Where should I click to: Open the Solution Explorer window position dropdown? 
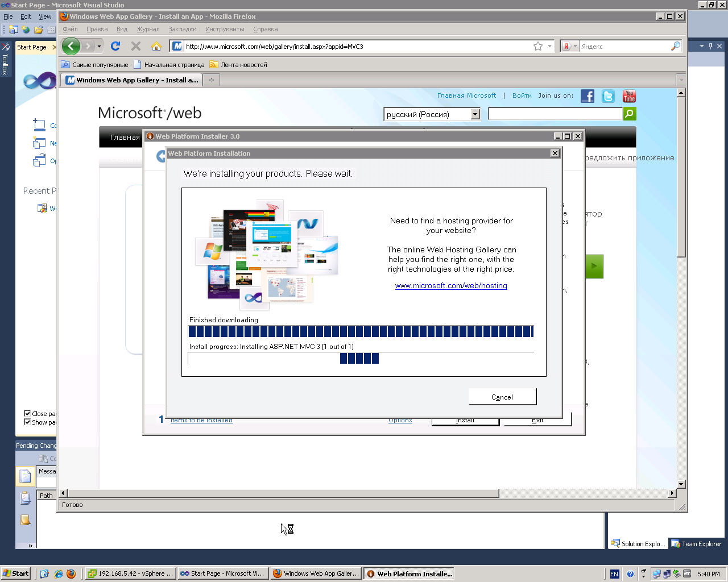point(702,45)
